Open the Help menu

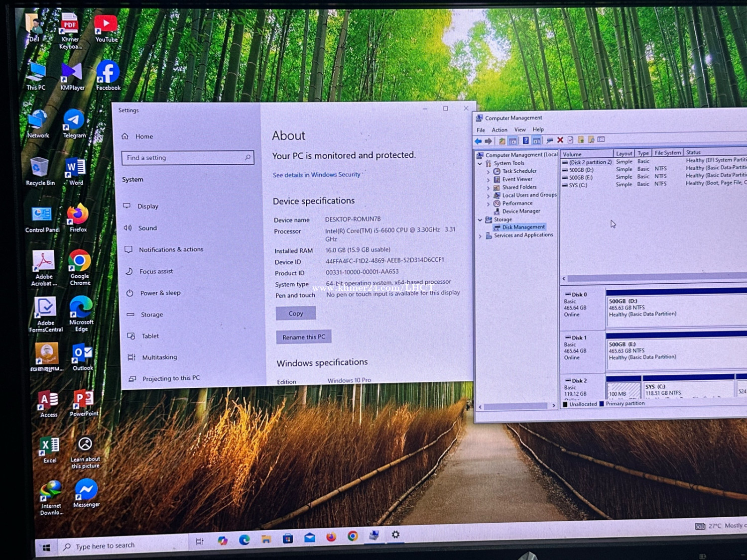[x=538, y=129]
